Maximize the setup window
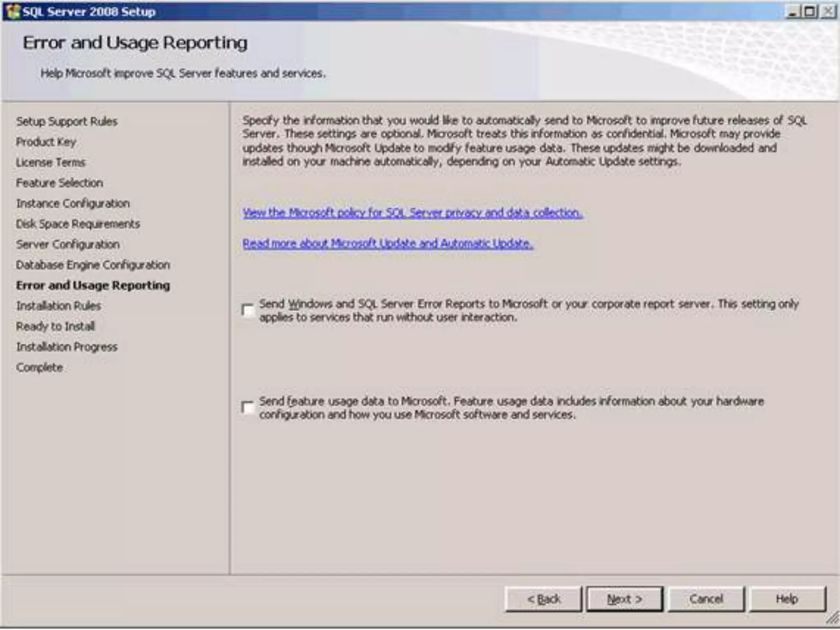The width and height of the screenshot is (840, 630). (x=810, y=11)
